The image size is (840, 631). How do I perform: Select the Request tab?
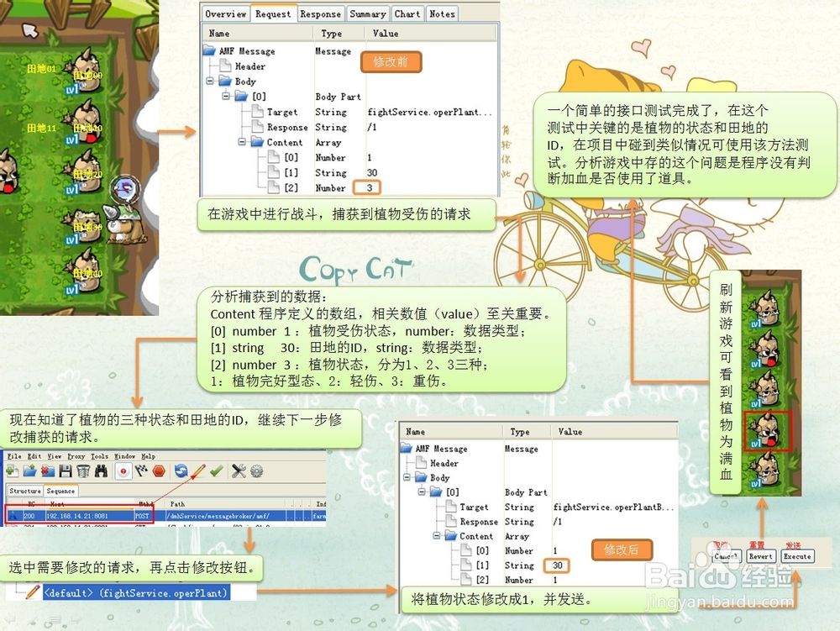(x=273, y=14)
